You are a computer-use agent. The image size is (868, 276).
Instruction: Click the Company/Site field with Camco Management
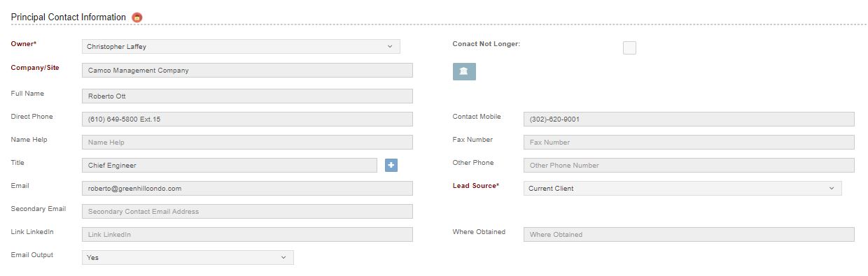pyautogui.click(x=247, y=70)
